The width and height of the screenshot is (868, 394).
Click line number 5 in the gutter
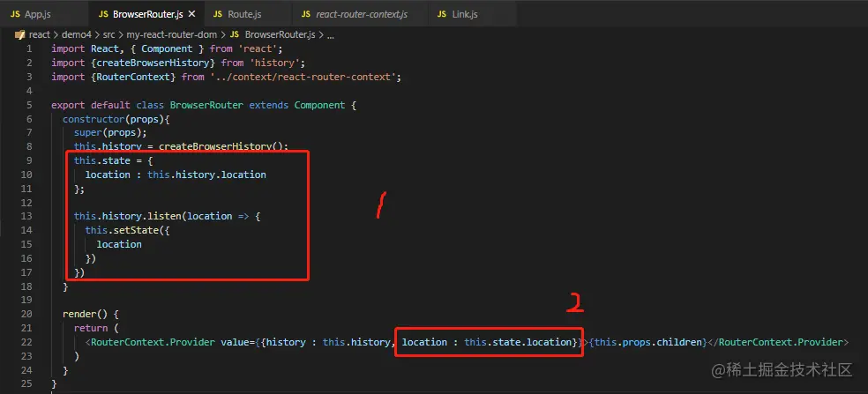(x=29, y=105)
